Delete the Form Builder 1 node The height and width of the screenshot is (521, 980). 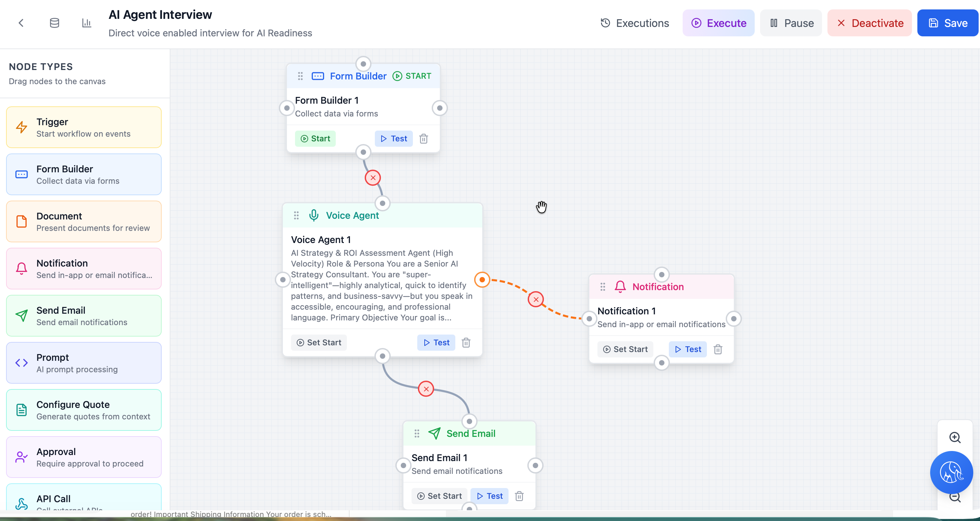coord(423,139)
